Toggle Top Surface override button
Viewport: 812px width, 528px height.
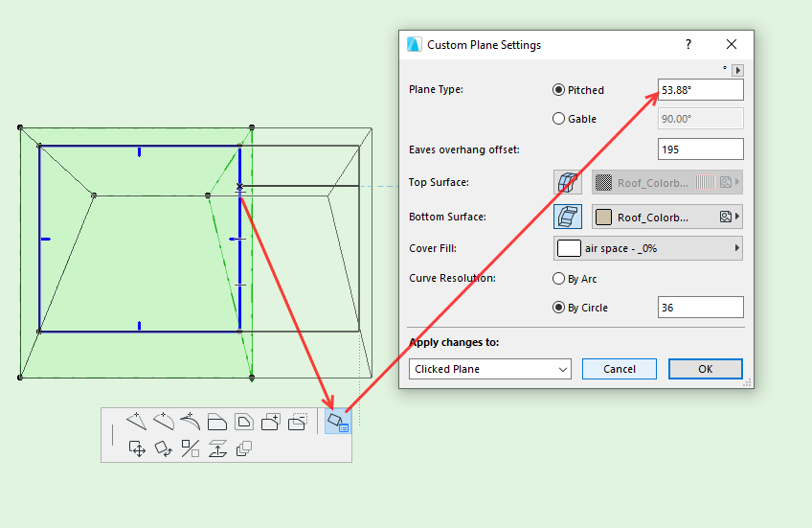pos(568,182)
